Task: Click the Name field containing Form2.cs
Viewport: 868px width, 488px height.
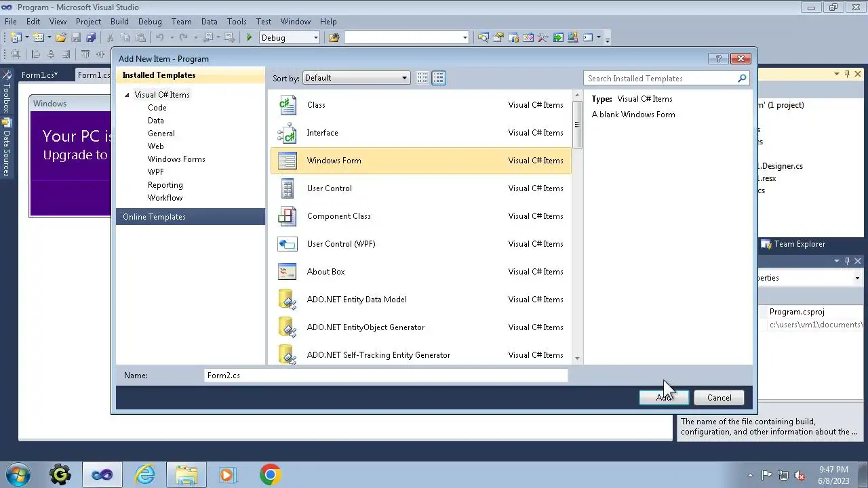Action: click(386, 375)
